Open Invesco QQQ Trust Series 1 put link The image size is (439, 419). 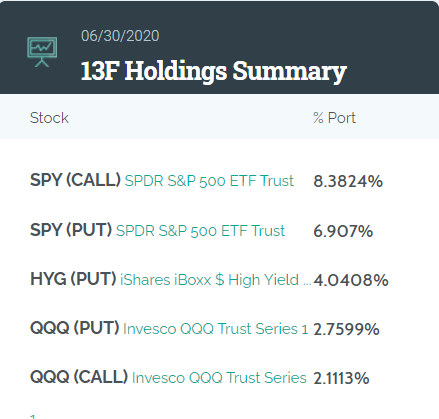coord(216,329)
